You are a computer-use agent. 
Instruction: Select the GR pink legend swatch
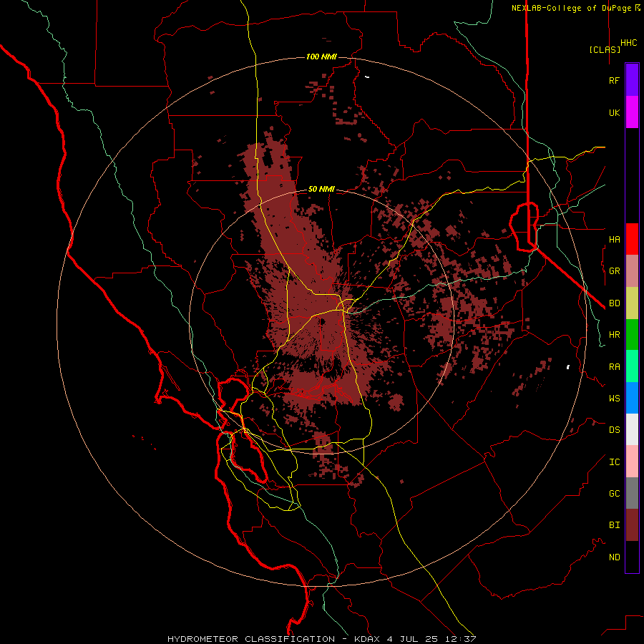632,271
